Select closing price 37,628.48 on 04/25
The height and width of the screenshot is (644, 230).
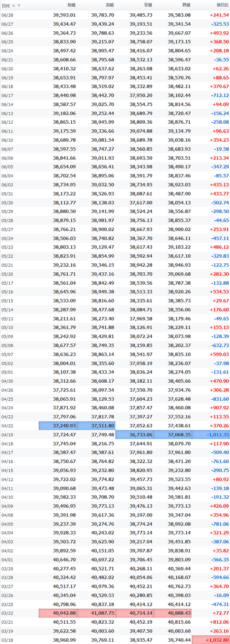click(179, 398)
